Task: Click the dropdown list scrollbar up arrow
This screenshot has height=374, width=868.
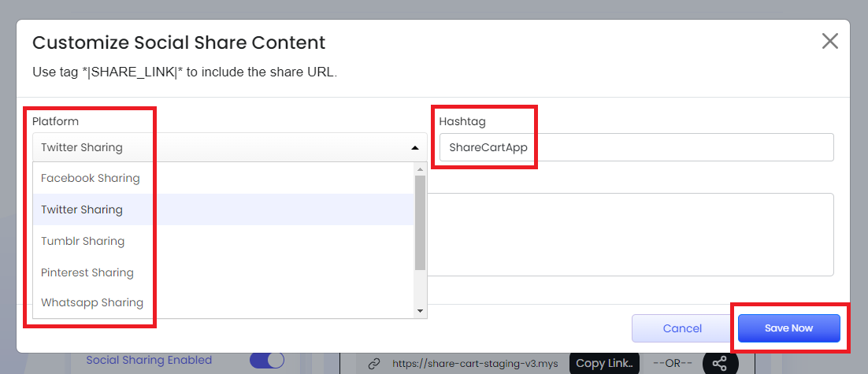Action: click(x=420, y=168)
